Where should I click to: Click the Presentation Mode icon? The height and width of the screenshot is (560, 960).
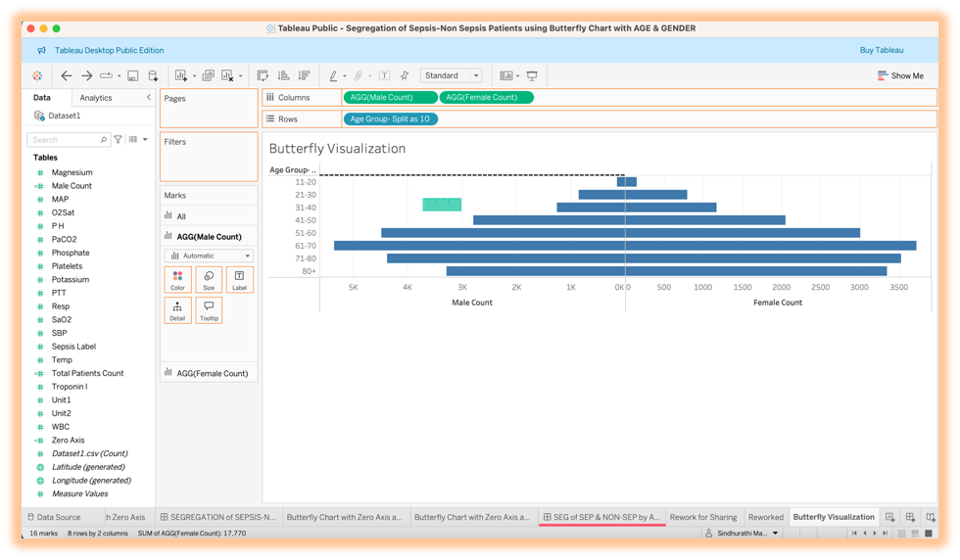coord(532,76)
